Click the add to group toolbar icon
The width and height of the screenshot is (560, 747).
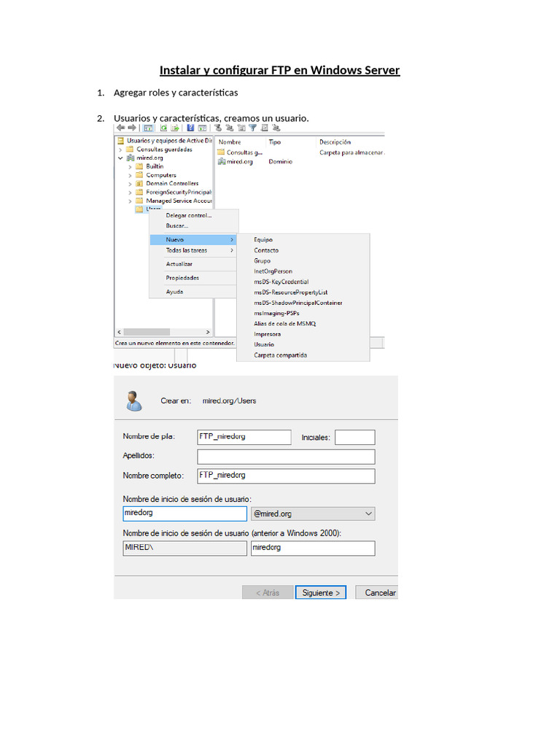coord(276,128)
